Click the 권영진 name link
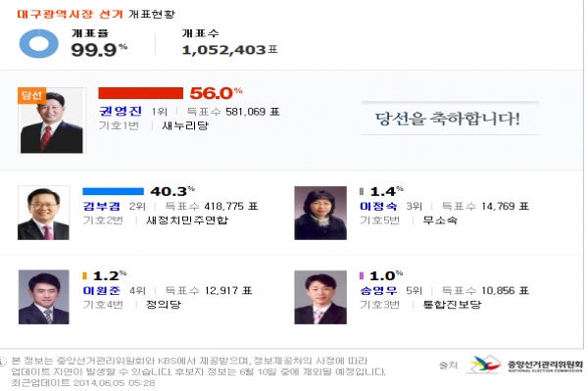The height and width of the screenshot is (391, 588). point(121,111)
